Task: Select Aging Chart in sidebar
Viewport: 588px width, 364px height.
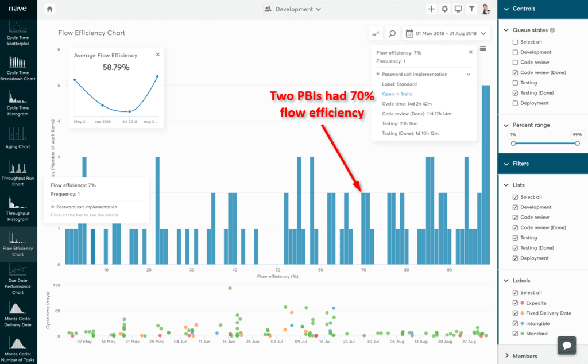Action: [18, 138]
